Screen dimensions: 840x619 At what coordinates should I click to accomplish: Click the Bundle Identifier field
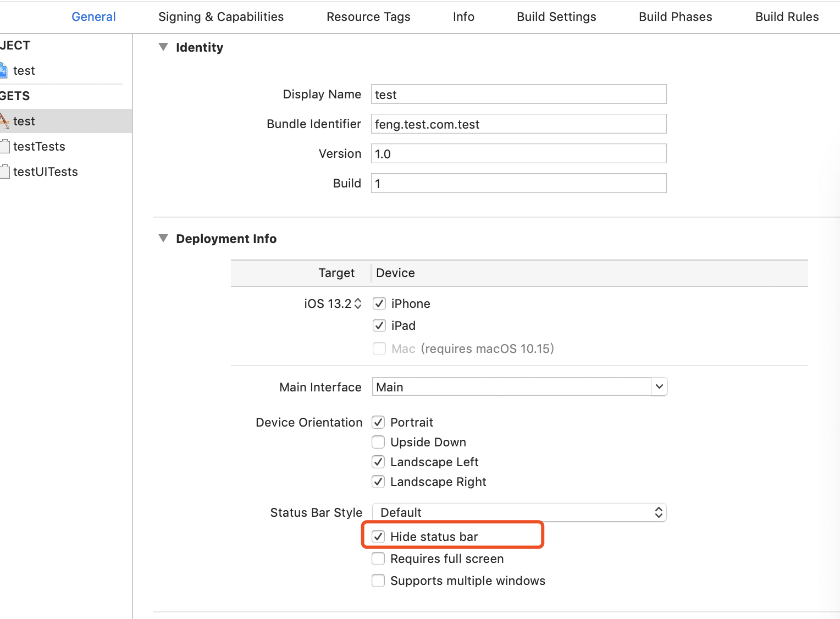[x=518, y=124]
